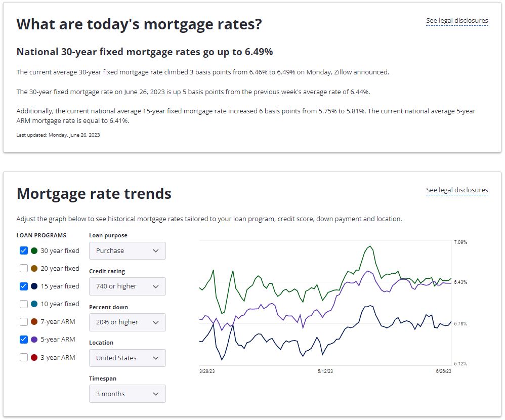Open the Percent down dropdown
Image resolution: width=505 pixels, height=420 pixels.
(x=127, y=322)
